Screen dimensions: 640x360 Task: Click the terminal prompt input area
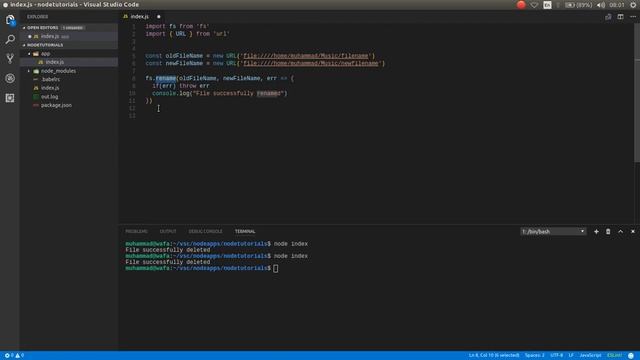click(x=276, y=268)
